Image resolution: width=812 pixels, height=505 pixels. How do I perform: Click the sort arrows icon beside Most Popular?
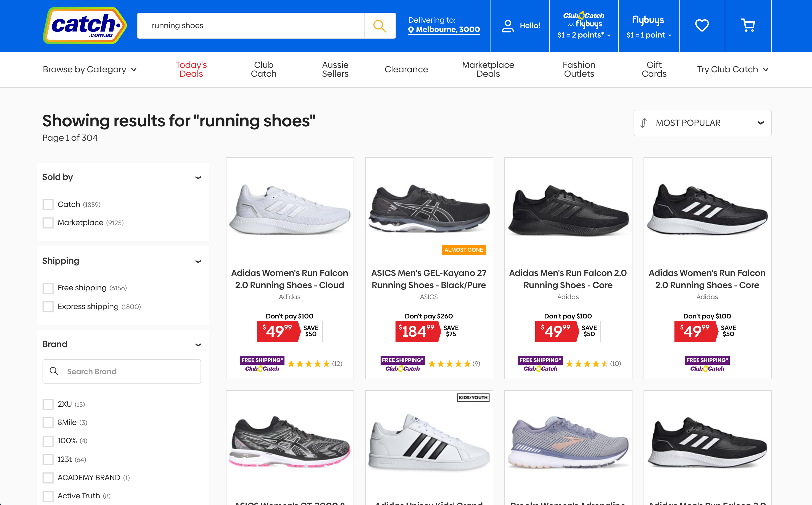[x=644, y=123]
